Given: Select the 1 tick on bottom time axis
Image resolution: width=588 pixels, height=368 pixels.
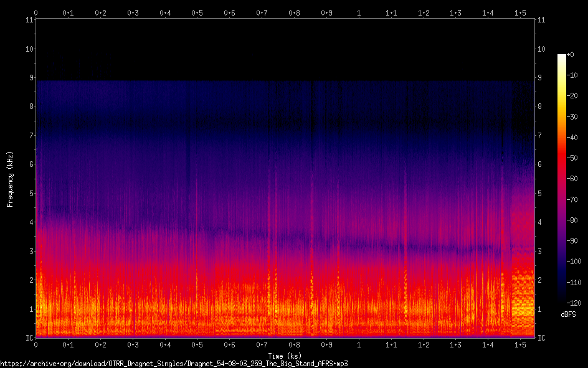Looking at the screenshot, I should (x=359, y=344).
